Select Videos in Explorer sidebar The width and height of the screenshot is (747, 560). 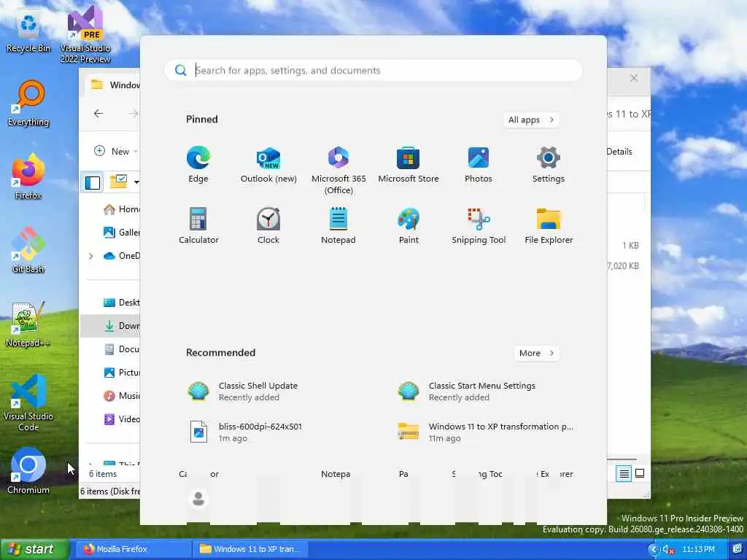[122, 419]
